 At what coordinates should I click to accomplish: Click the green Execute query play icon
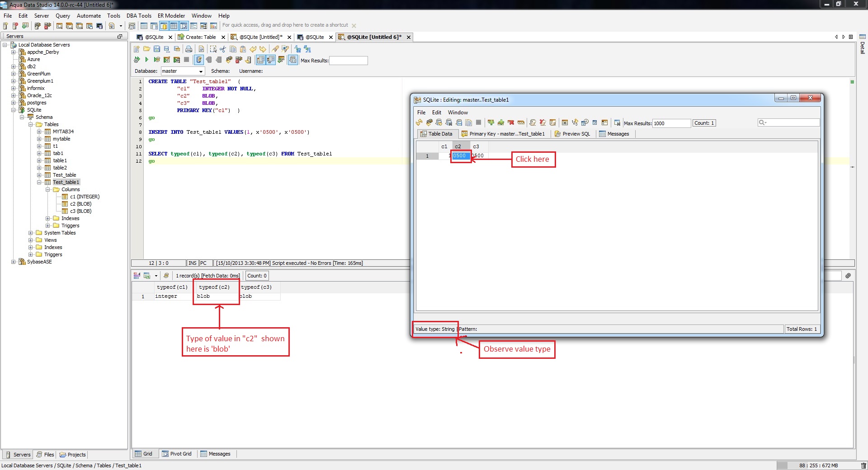(x=146, y=60)
